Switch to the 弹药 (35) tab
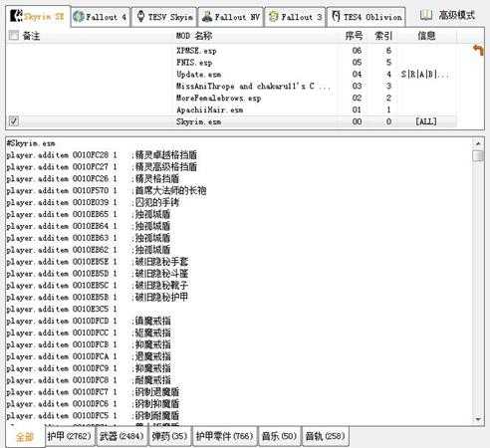This screenshot has height=448, width=490. pyautogui.click(x=169, y=436)
